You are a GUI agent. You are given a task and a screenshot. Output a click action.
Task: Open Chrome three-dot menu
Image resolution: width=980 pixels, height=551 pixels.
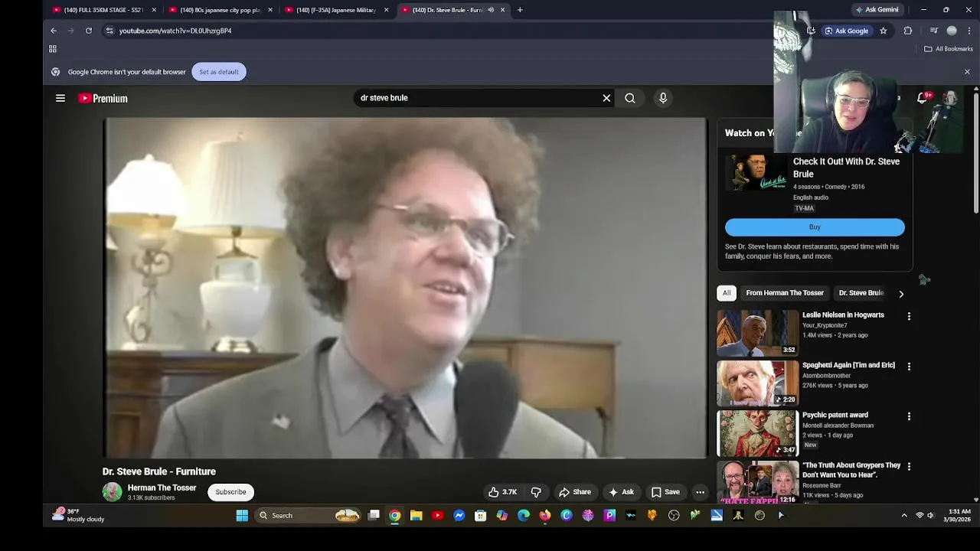[970, 31]
